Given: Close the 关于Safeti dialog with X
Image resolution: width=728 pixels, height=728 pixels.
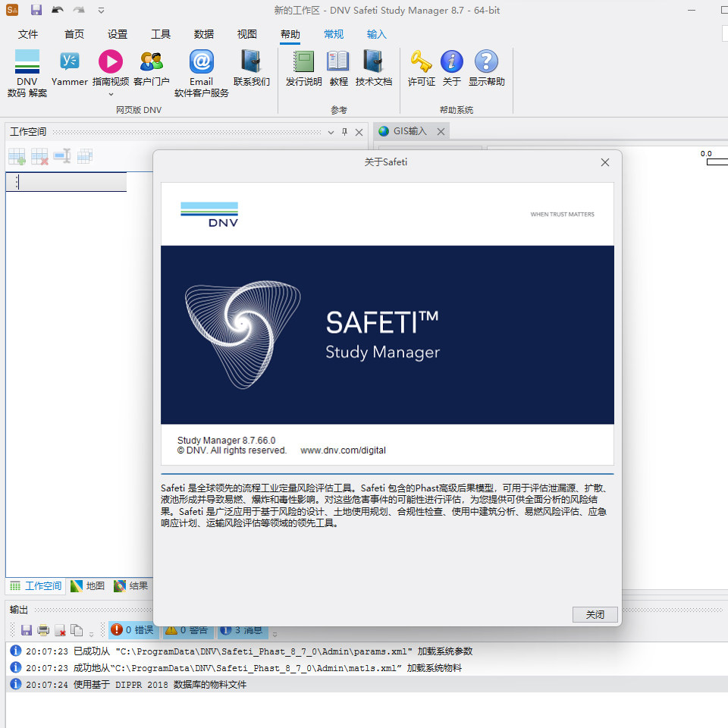Looking at the screenshot, I should [605, 162].
